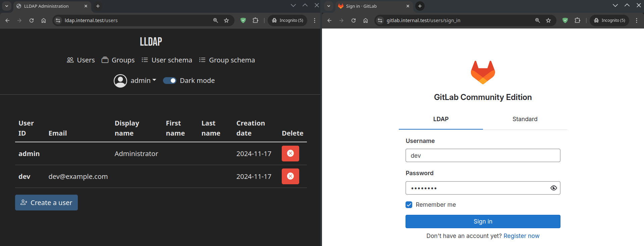
Task: Select the LLDAP Administration tab
Action: point(52,6)
